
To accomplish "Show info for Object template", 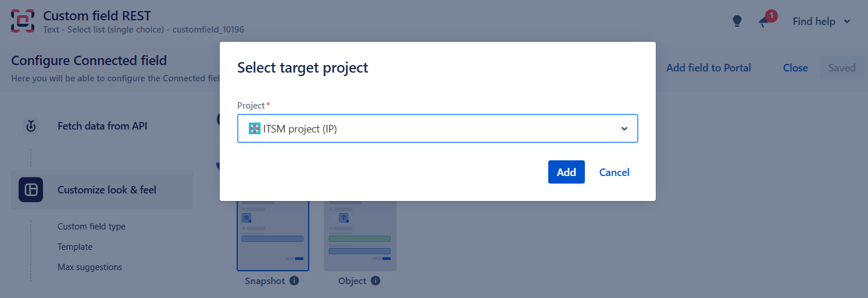I will point(376,281).
